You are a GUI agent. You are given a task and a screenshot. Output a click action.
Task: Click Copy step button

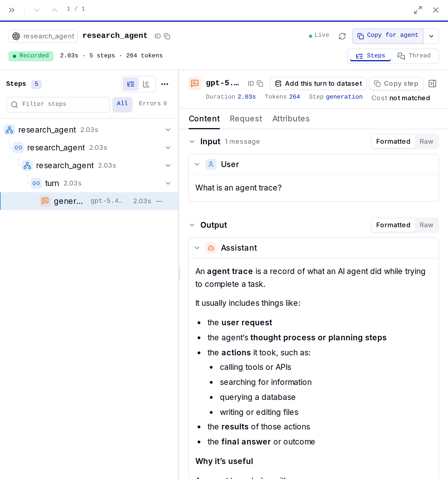[396, 84]
